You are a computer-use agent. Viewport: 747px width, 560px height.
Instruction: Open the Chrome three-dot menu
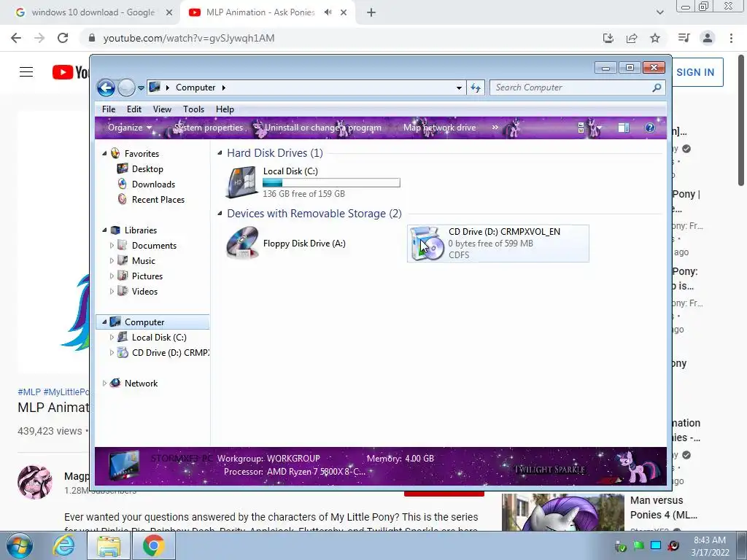tap(731, 38)
